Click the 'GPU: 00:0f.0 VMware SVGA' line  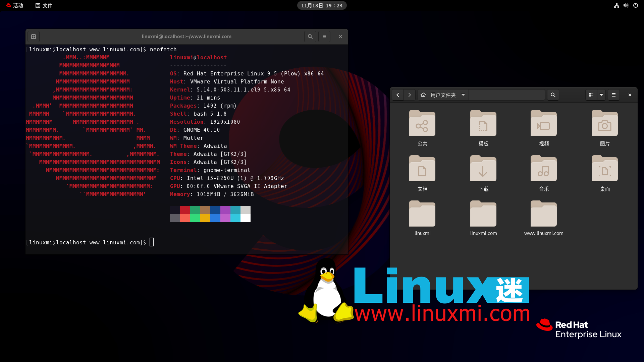tap(228, 186)
